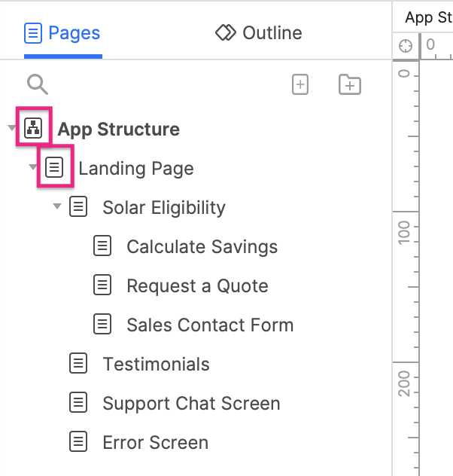The width and height of the screenshot is (453, 476).
Task: Open the App Structure canvas tab
Action: click(x=428, y=17)
